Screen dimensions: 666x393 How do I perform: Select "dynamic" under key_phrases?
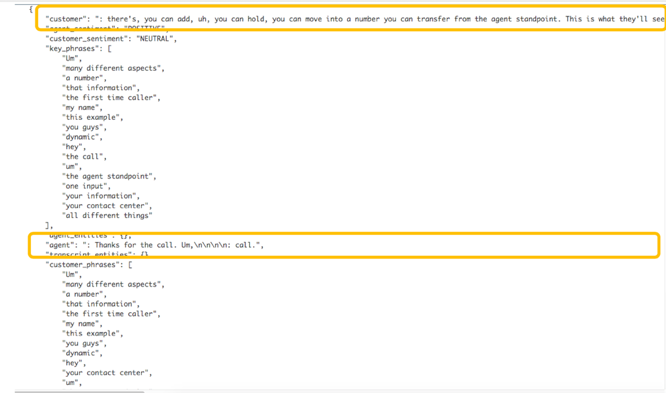(82, 137)
